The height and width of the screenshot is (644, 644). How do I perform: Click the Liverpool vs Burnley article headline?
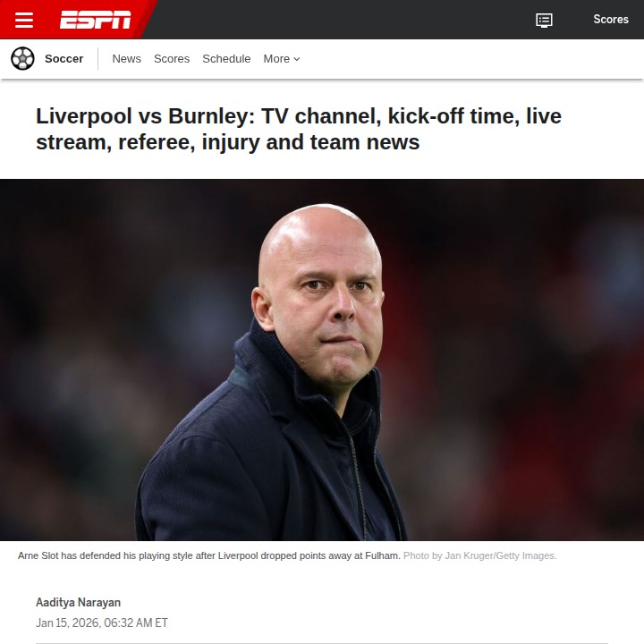tap(299, 129)
